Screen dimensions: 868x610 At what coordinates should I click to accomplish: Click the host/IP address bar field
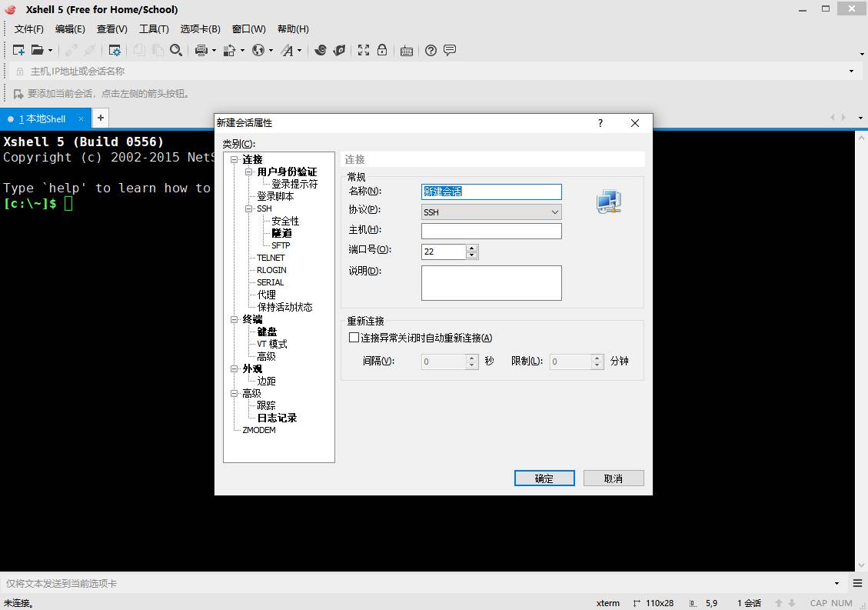pyautogui.click(x=435, y=72)
